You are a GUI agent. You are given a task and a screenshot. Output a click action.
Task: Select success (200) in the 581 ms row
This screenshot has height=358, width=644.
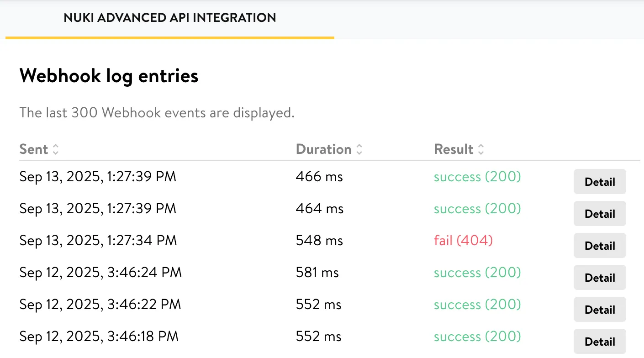click(477, 273)
